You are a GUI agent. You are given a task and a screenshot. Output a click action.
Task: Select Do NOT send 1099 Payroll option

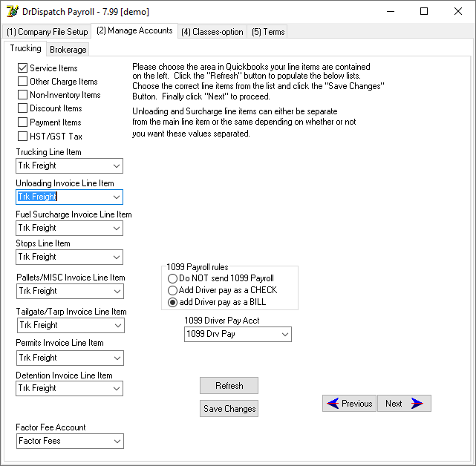(172, 278)
